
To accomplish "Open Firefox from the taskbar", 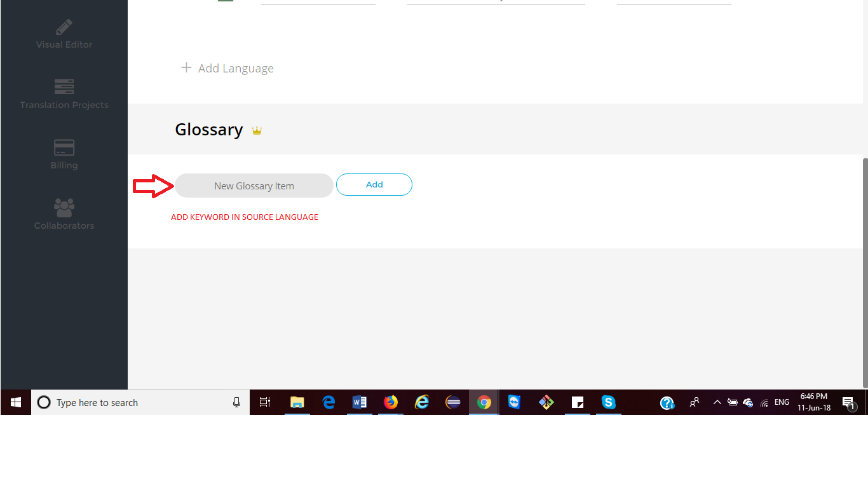I will [391, 402].
